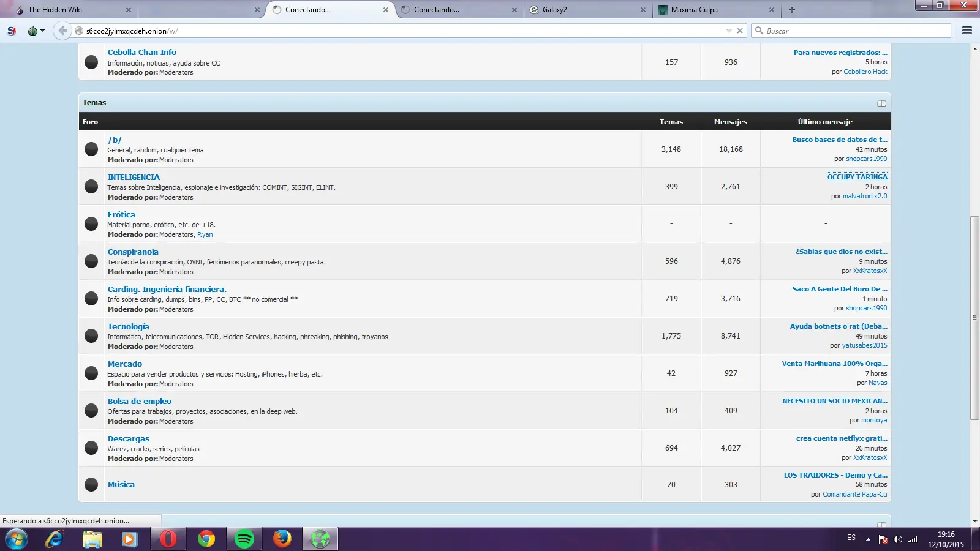Open the Conspiranoia forum
Image resolution: width=980 pixels, height=551 pixels.
133,252
